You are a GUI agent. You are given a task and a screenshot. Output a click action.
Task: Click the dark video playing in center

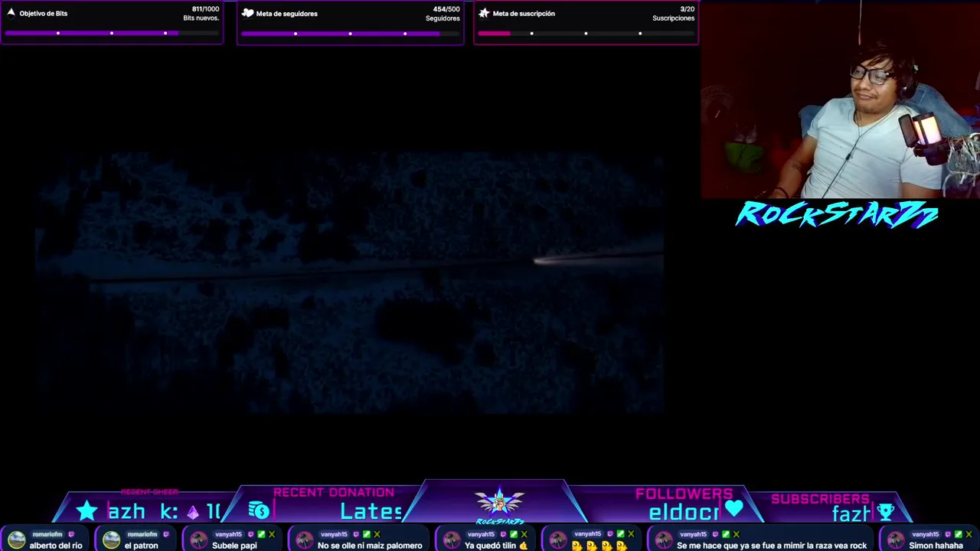349,283
